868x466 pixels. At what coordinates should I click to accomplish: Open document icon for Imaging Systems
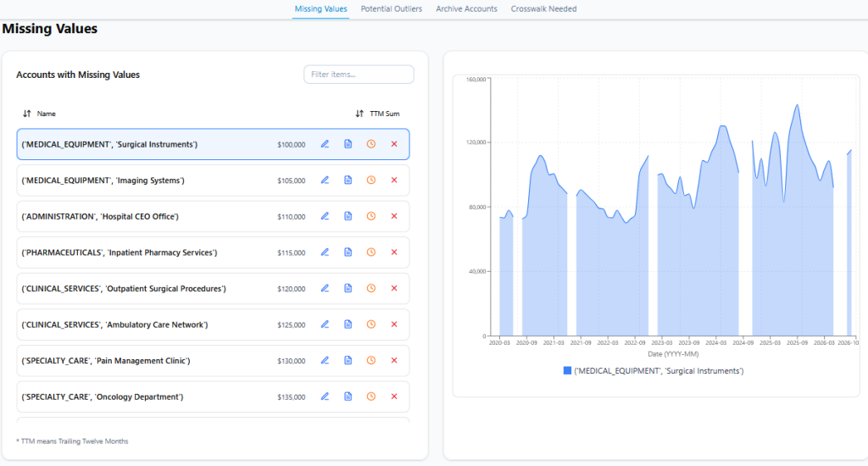[348, 180]
